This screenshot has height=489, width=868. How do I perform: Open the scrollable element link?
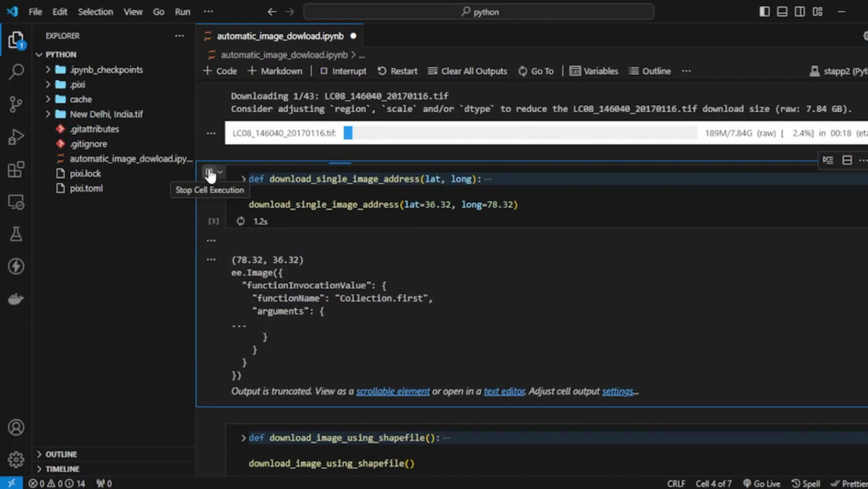393,392
